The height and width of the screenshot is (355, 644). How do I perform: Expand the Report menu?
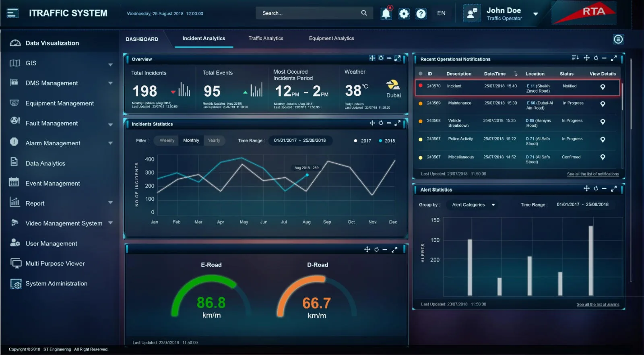[110, 203]
